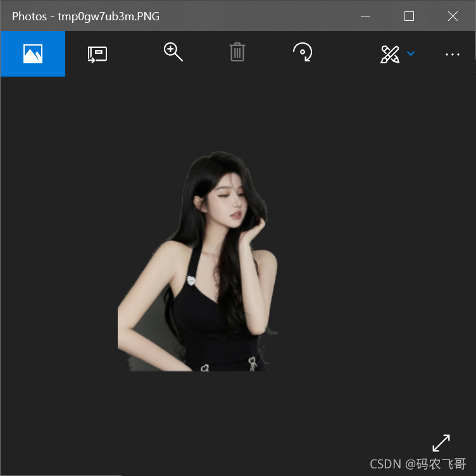
Task: Open Edit & Create pencil-brush tool
Action: point(390,54)
